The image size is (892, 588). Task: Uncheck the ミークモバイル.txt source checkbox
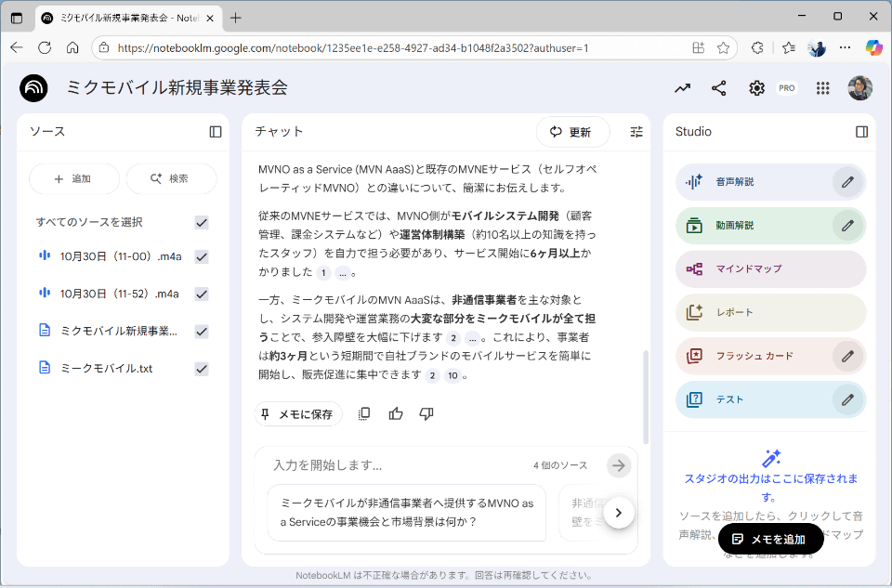pyautogui.click(x=202, y=369)
